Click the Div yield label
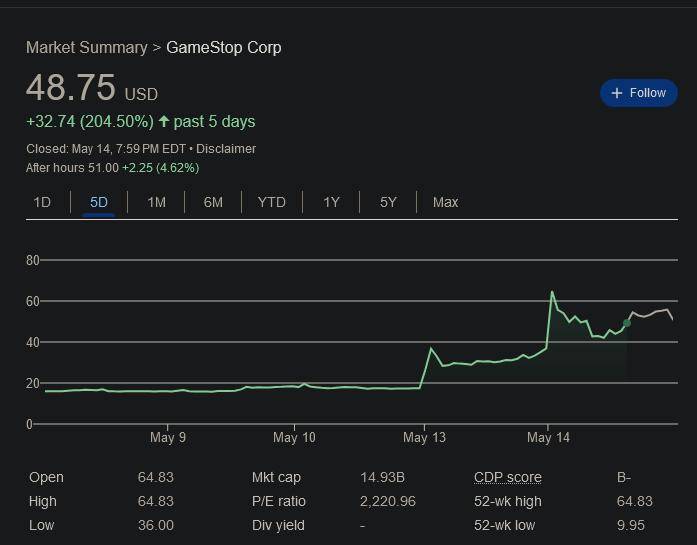697x545 pixels. coord(278,525)
